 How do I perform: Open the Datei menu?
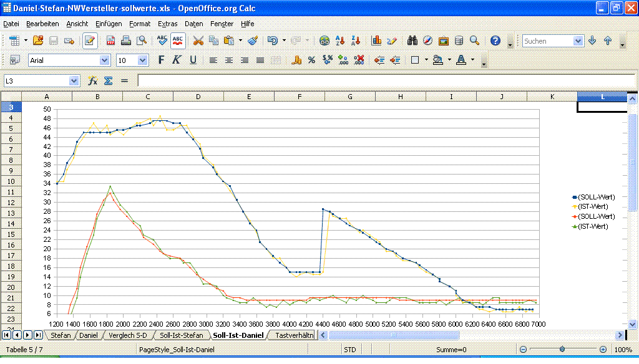11,24
